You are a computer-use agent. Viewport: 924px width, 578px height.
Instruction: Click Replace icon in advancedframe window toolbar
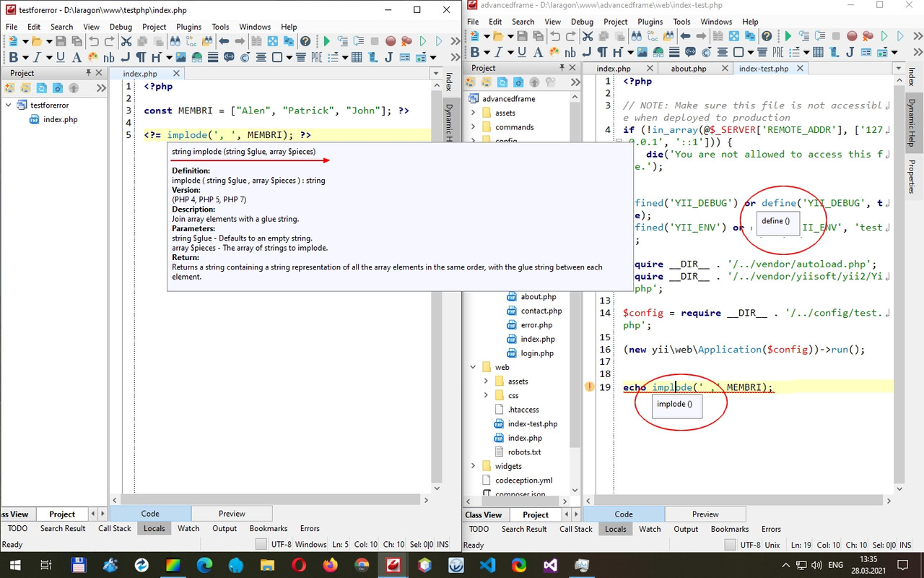(x=653, y=36)
